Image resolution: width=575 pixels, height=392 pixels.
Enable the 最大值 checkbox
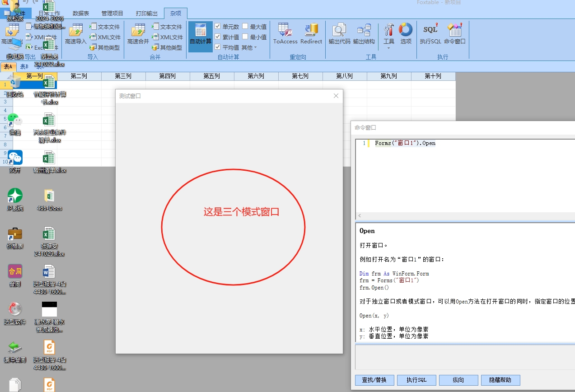tap(245, 27)
